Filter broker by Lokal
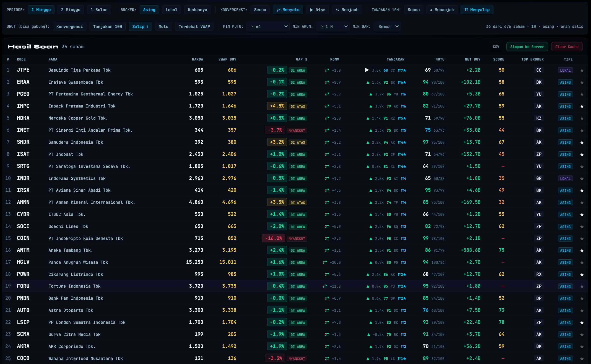 171,10
